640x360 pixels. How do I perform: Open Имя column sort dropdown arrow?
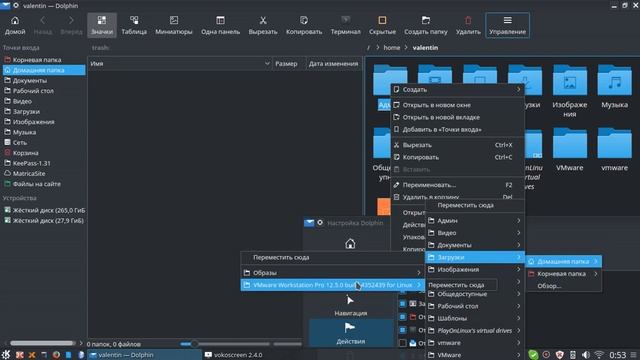tap(267, 64)
